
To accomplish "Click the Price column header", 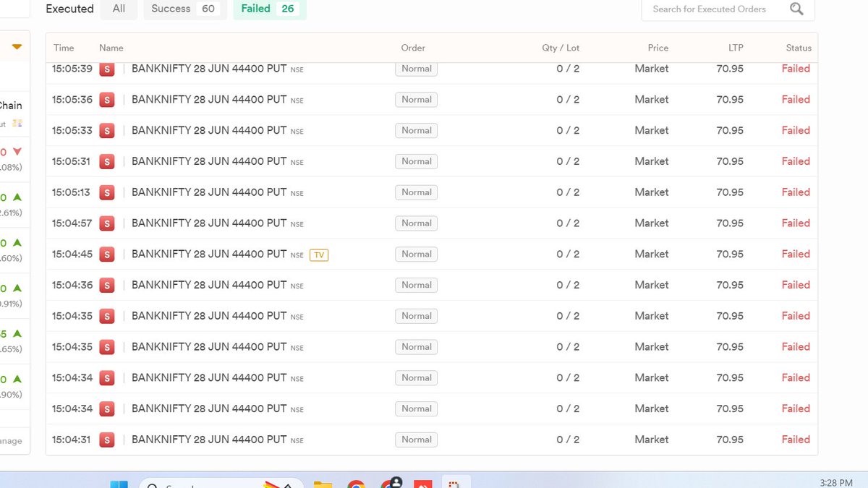I will click(x=658, y=48).
